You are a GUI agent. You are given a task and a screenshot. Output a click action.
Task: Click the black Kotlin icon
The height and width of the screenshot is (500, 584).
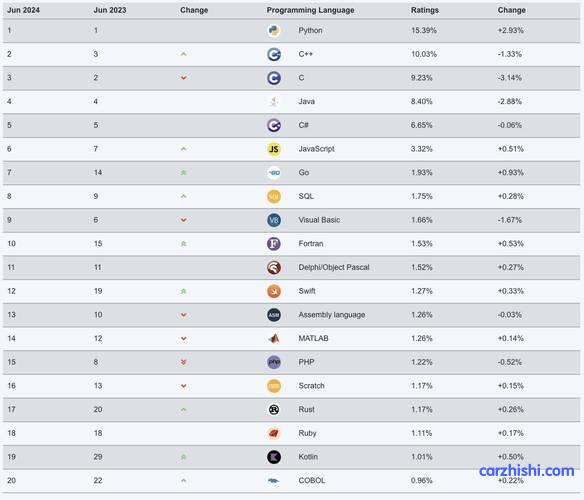click(x=274, y=457)
